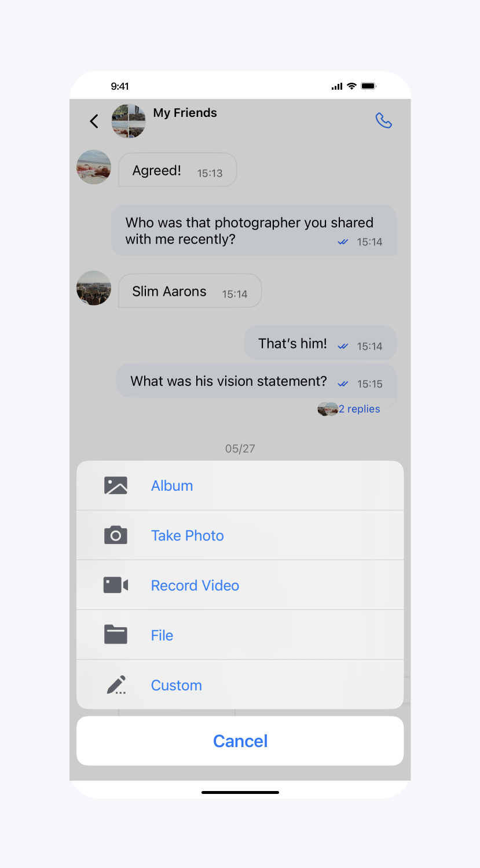Select Album from the action sheet

pyautogui.click(x=240, y=486)
